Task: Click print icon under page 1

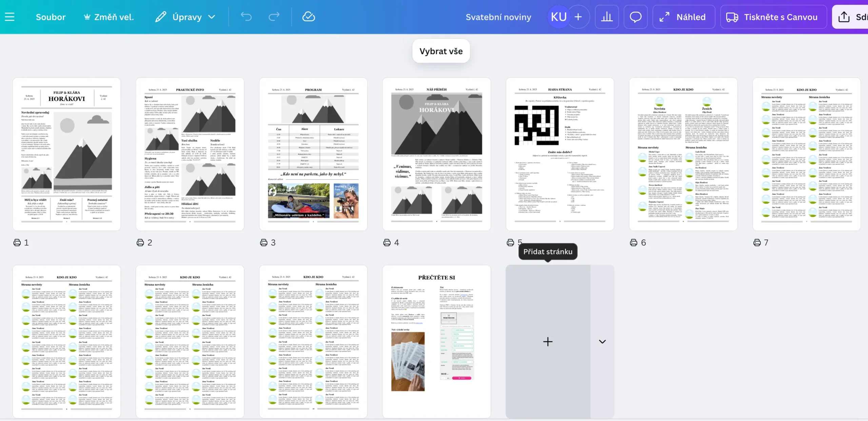Action: (17, 243)
